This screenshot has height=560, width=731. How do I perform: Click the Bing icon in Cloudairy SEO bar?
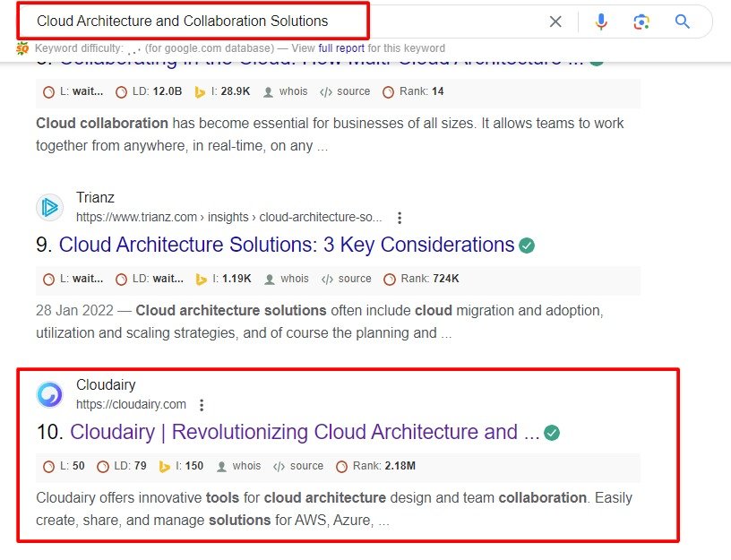coord(164,466)
